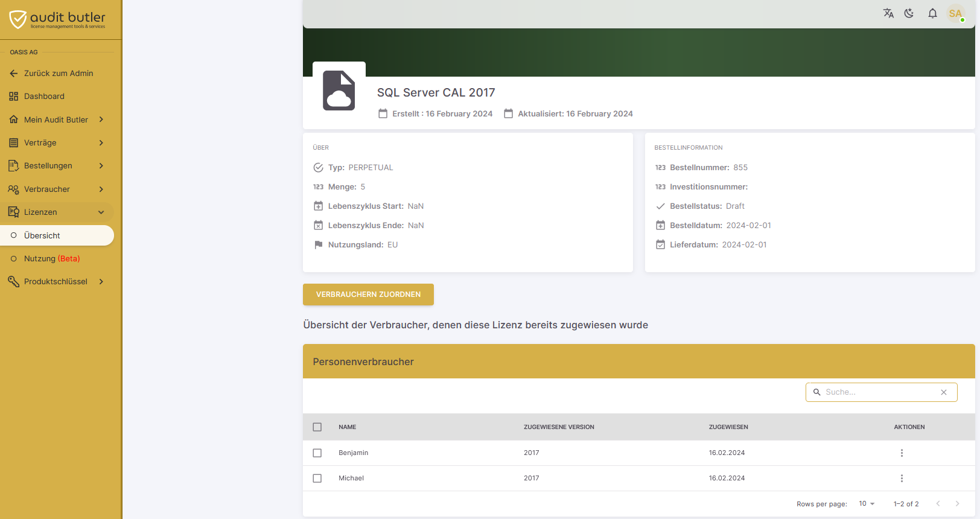The height and width of the screenshot is (519, 980).
Task: Go back via Zurück zum Admin
Action: [x=57, y=73]
